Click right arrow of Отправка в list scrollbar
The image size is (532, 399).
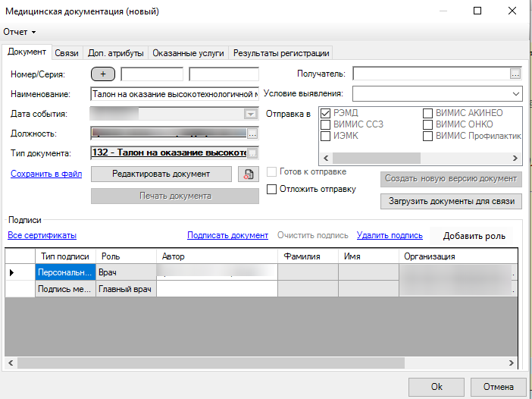[x=515, y=158]
